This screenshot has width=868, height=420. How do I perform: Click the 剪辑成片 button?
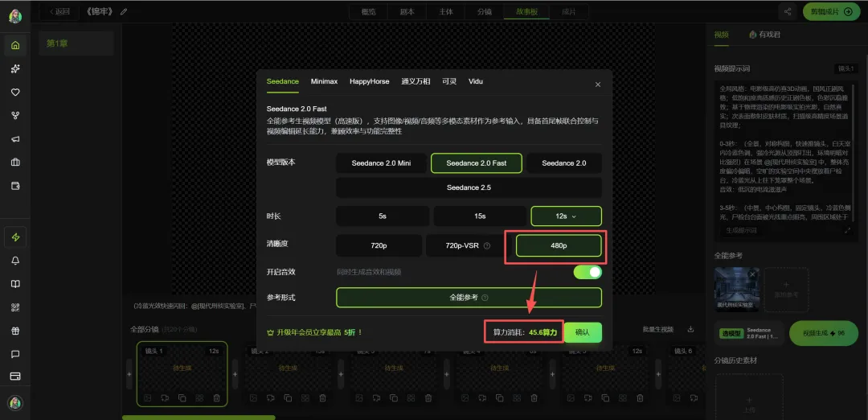[x=832, y=11]
